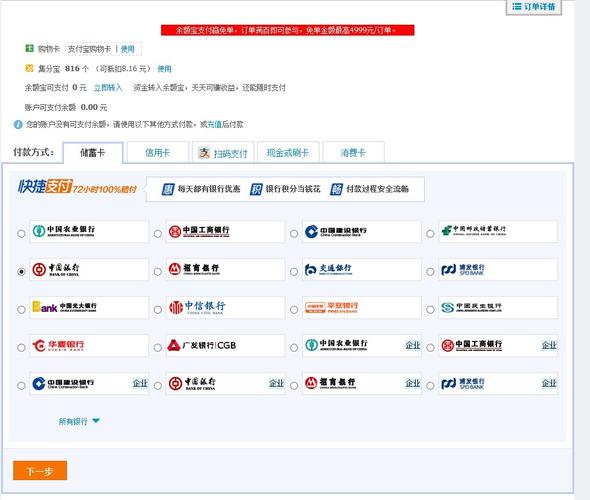
Task: Switch to 现金或刷卡 cash or card tab
Action: pos(288,152)
